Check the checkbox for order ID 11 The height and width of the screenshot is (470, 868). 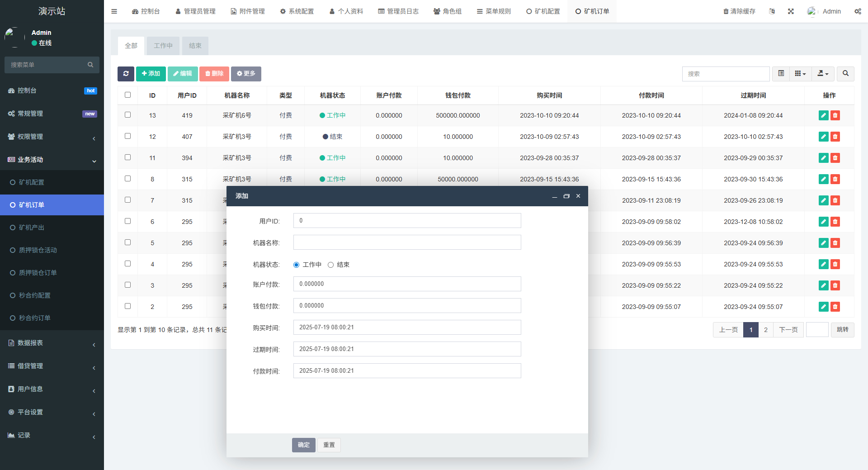tap(128, 157)
